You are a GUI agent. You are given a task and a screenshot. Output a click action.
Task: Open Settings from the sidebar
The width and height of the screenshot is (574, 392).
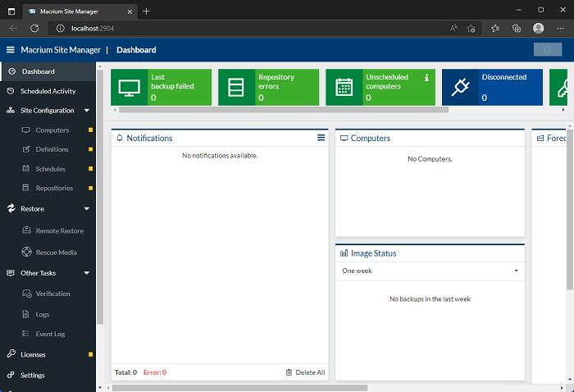coord(33,375)
